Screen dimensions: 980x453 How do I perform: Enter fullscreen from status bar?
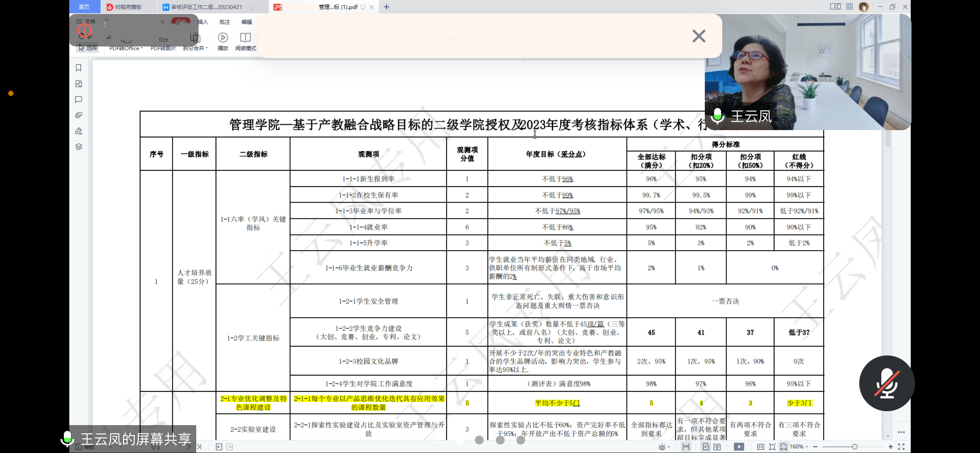coord(901,447)
